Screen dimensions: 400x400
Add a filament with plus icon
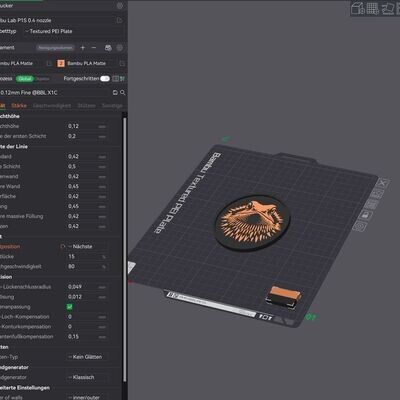coord(83,48)
